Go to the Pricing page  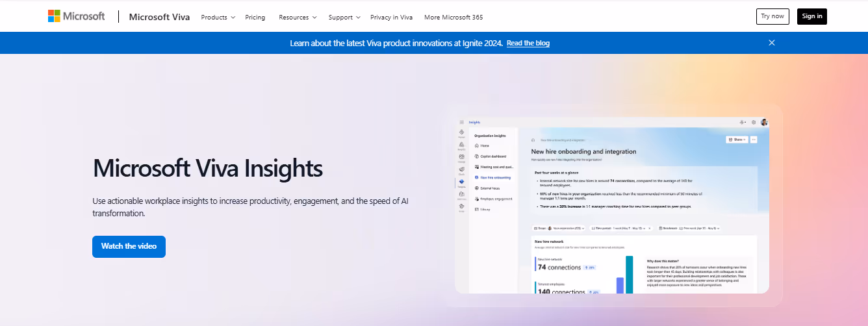point(255,17)
